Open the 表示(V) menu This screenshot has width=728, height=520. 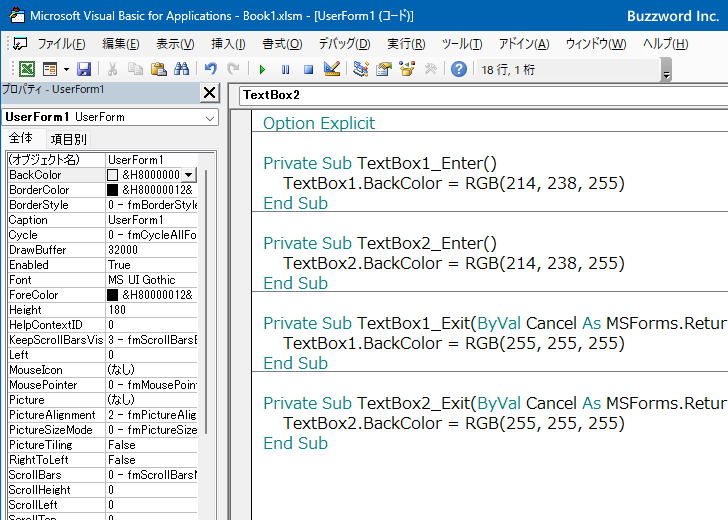coord(175,44)
